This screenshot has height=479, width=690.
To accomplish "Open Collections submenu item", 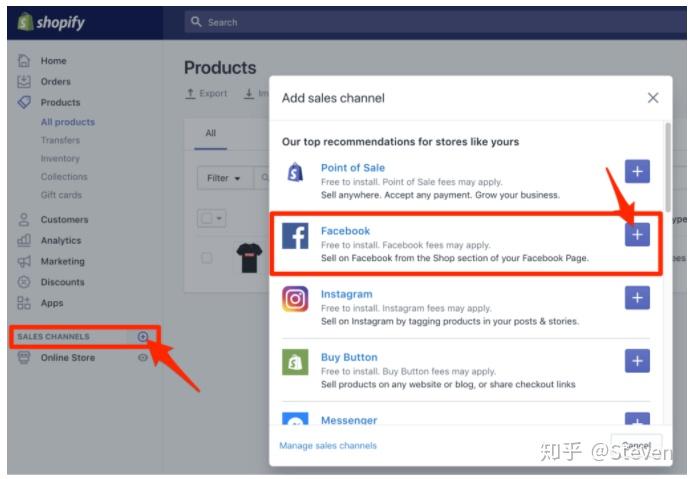I will coord(64,176).
